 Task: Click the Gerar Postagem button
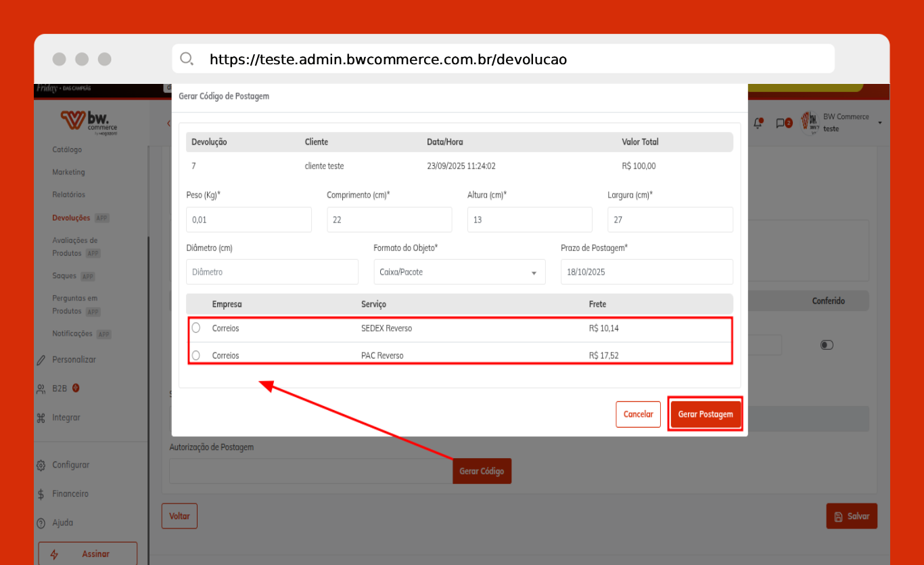click(x=706, y=414)
